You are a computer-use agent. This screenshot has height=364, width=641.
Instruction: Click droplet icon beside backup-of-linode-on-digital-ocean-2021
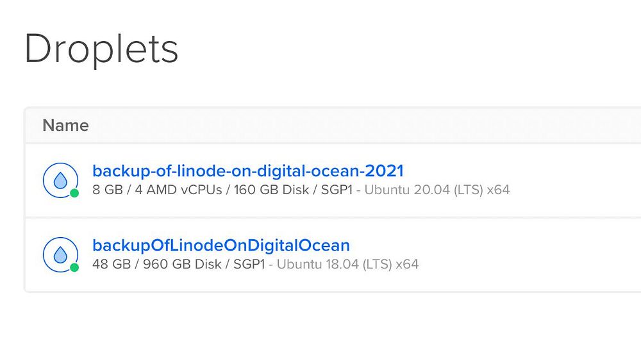pos(60,180)
